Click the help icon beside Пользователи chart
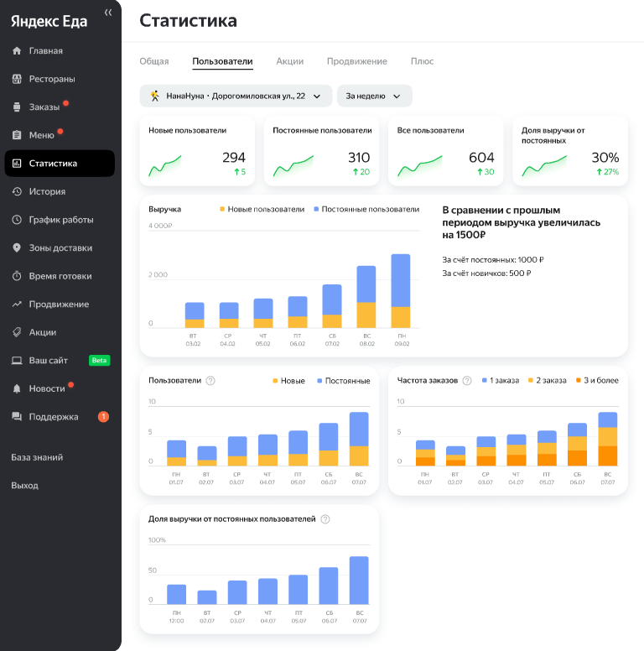The width and height of the screenshot is (644, 651). [x=210, y=381]
